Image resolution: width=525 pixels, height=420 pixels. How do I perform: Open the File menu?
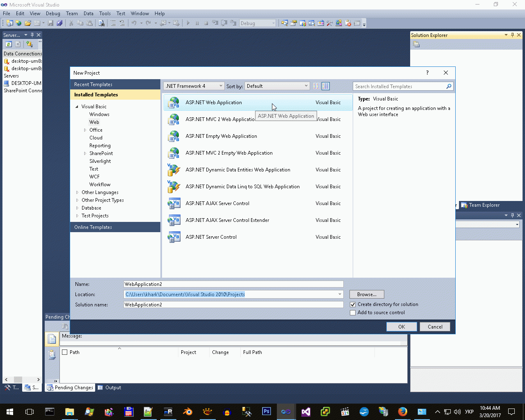coord(7,14)
